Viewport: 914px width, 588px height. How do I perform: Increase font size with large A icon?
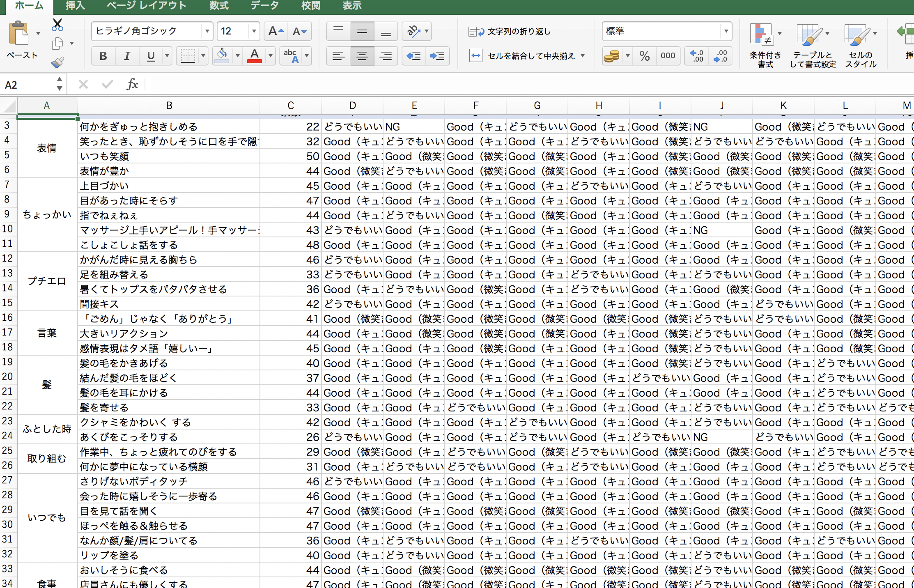point(276,31)
